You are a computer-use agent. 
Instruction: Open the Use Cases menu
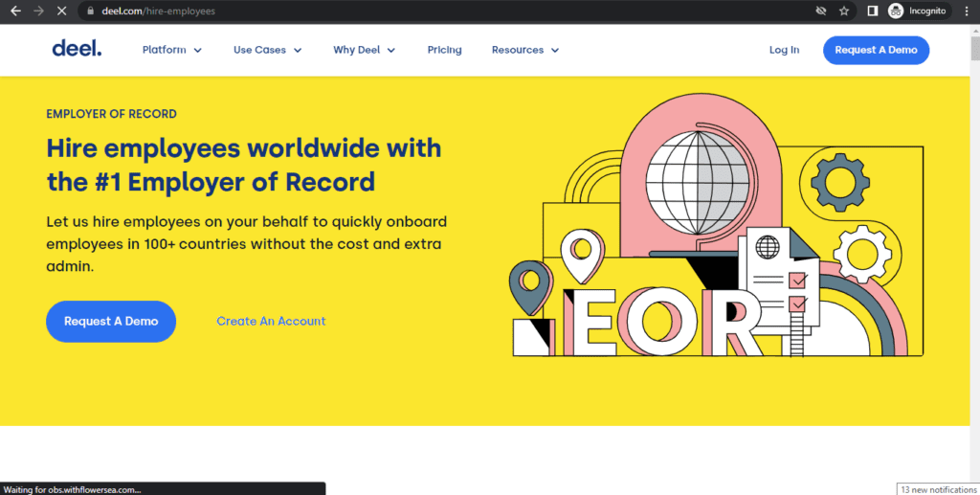(x=268, y=50)
